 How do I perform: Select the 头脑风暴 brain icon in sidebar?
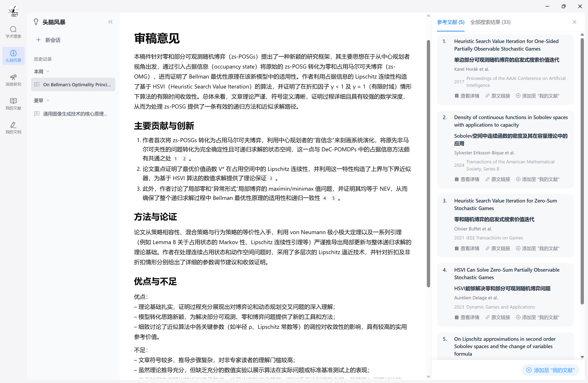[13, 53]
